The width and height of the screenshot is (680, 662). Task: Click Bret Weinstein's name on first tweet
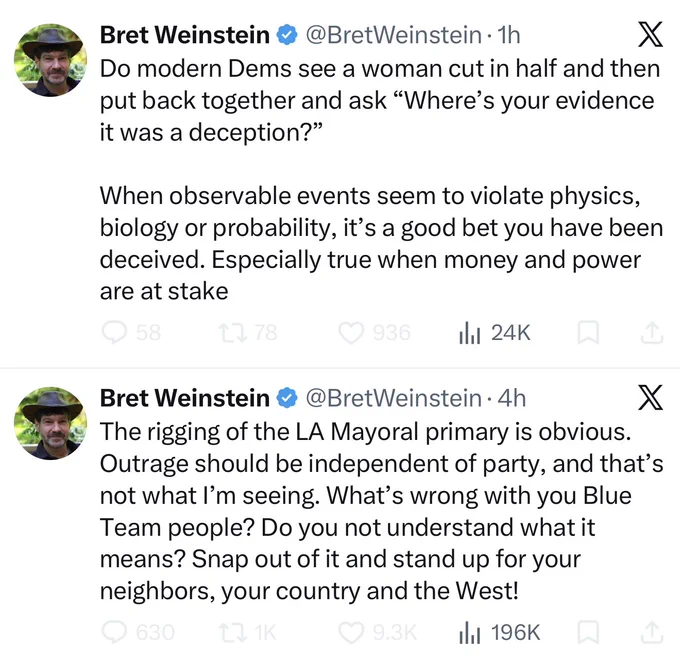coord(185,35)
